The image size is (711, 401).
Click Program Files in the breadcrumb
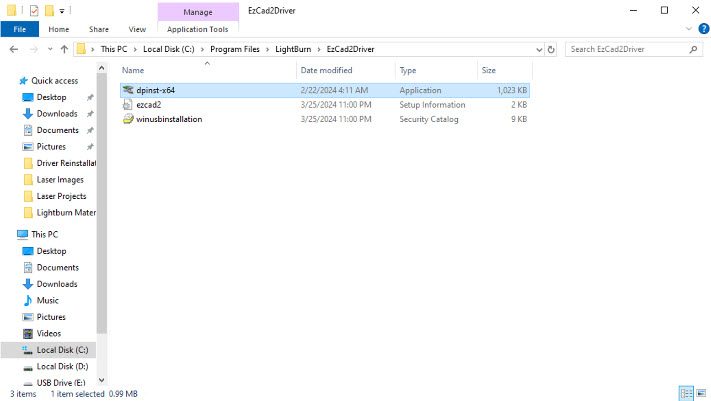[x=235, y=49]
